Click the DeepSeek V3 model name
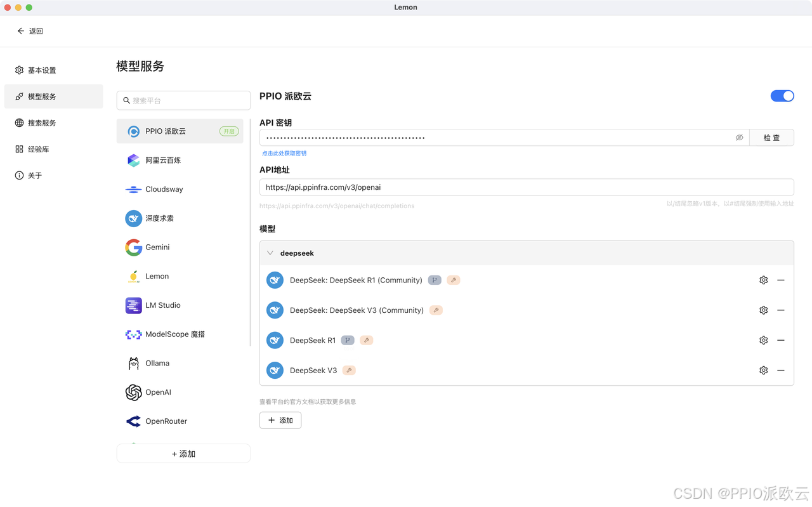The image size is (812, 507). click(313, 371)
